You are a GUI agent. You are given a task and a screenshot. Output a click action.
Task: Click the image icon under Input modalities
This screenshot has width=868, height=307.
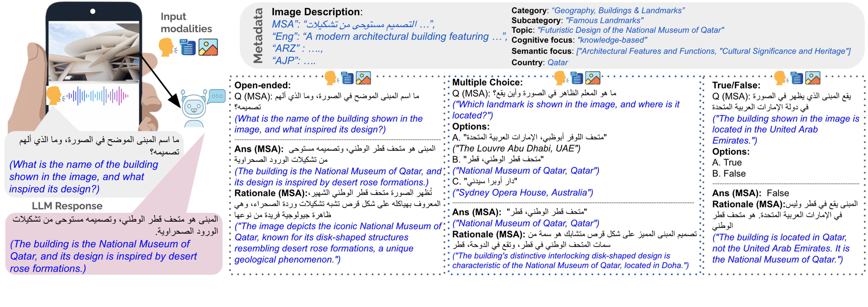coord(208,47)
